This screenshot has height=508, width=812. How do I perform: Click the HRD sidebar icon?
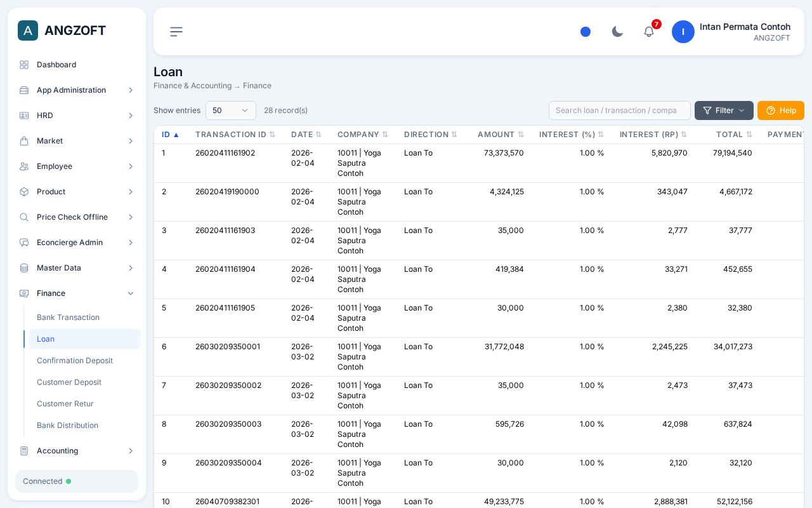coord(24,116)
